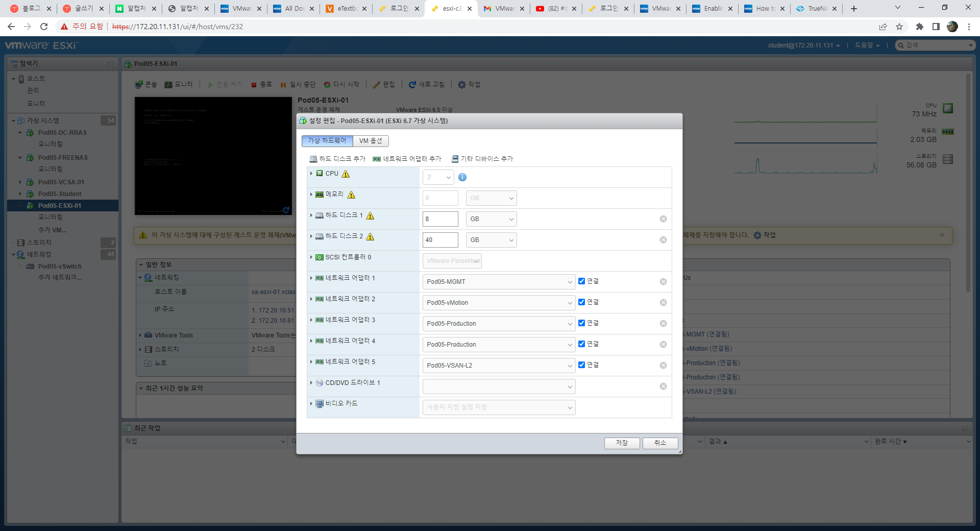Select Pod05-vSwitch in navigator
The image size is (980, 531).
point(60,267)
